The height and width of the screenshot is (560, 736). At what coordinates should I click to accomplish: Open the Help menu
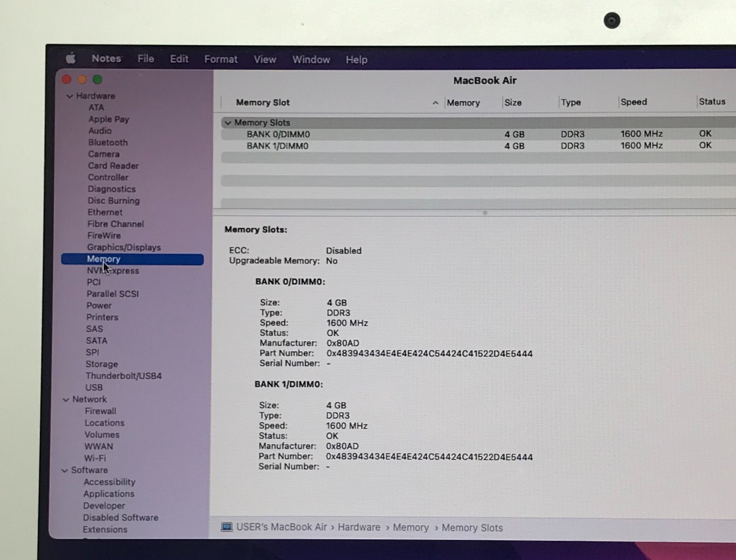(356, 60)
